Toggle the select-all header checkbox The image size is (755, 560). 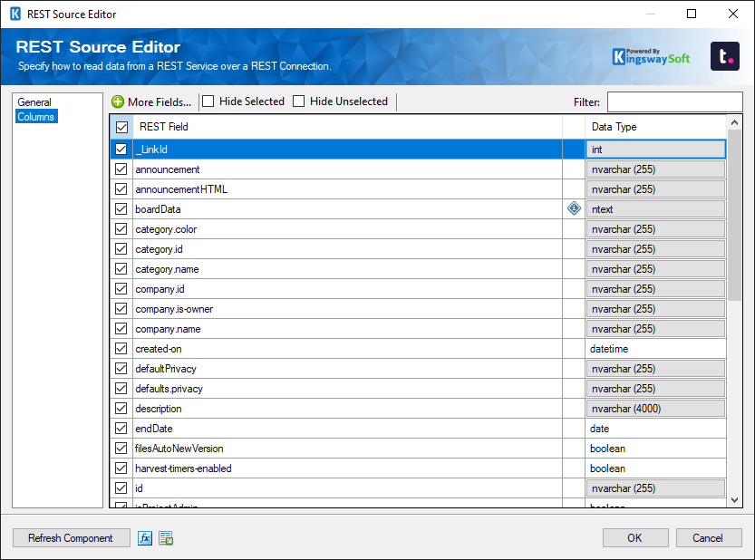121,127
